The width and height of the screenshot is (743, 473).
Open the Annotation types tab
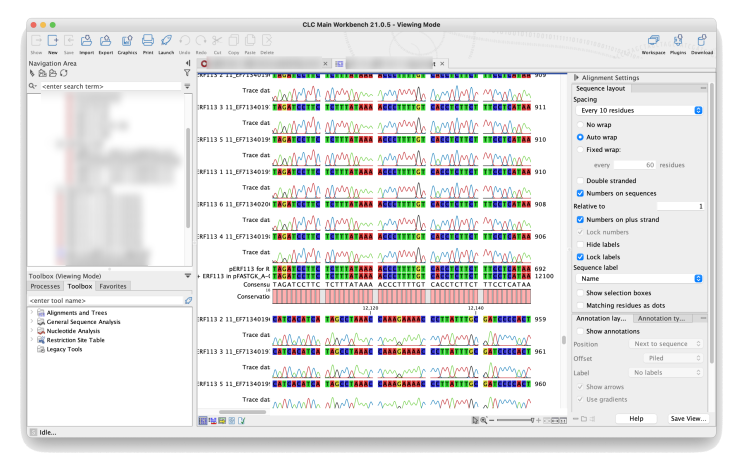(x=661, y=318)
